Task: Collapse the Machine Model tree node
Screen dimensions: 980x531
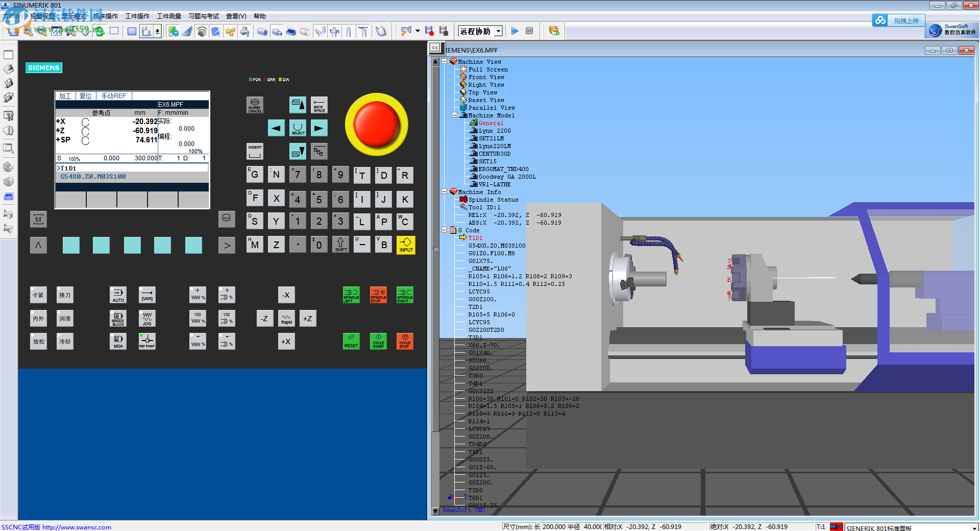Action: 454,115
